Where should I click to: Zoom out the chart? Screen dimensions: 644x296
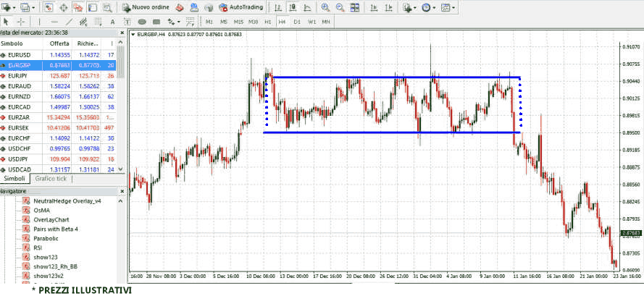pyautogui.click(x=339, y=7)
